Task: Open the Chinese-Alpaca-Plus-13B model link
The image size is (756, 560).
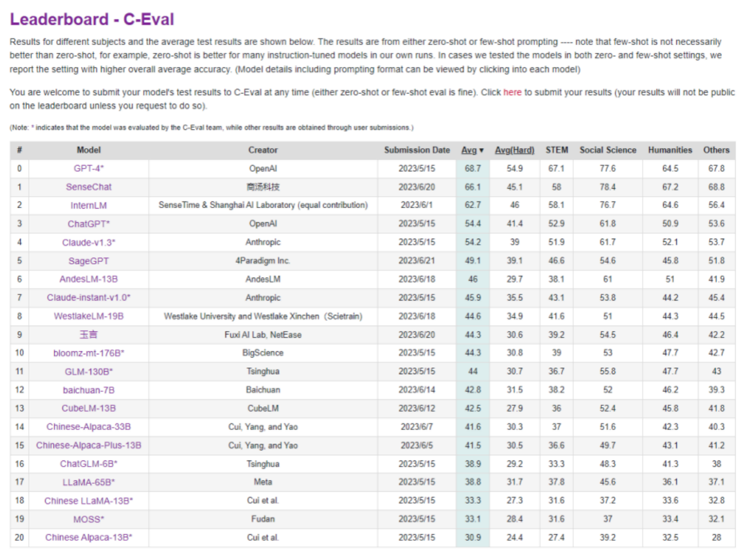Action: point(89,445)
